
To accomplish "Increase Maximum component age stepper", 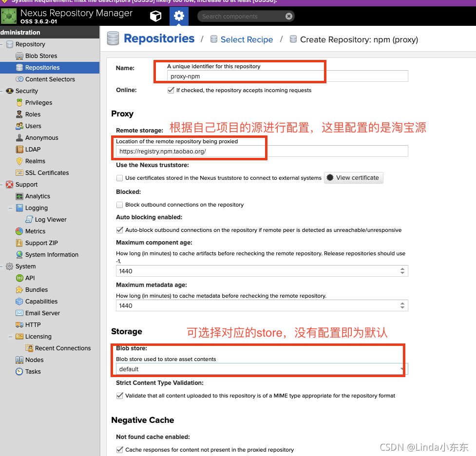I will (x=402, y=269).
